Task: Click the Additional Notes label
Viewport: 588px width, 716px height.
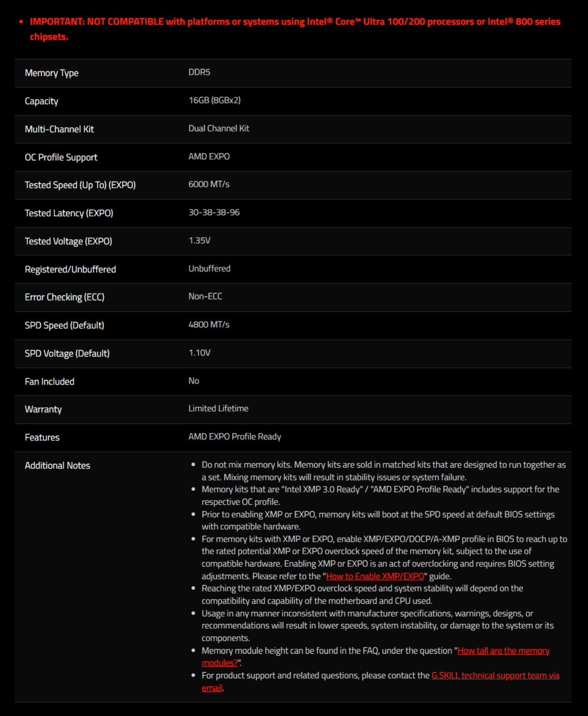Action: click(x=57, y=466)
